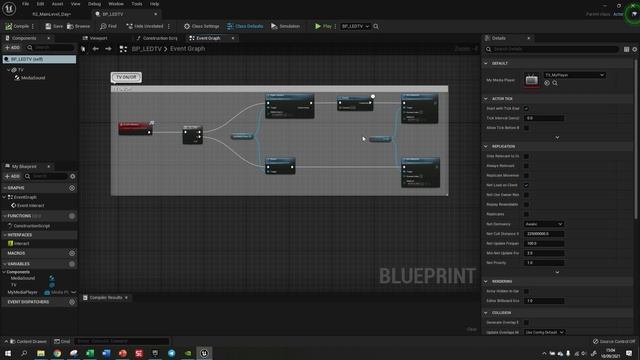The width and height of the screenshot is (640, 360).
Task: Add new macro plus icon in MACROS
Action: (x=72, y=253)
